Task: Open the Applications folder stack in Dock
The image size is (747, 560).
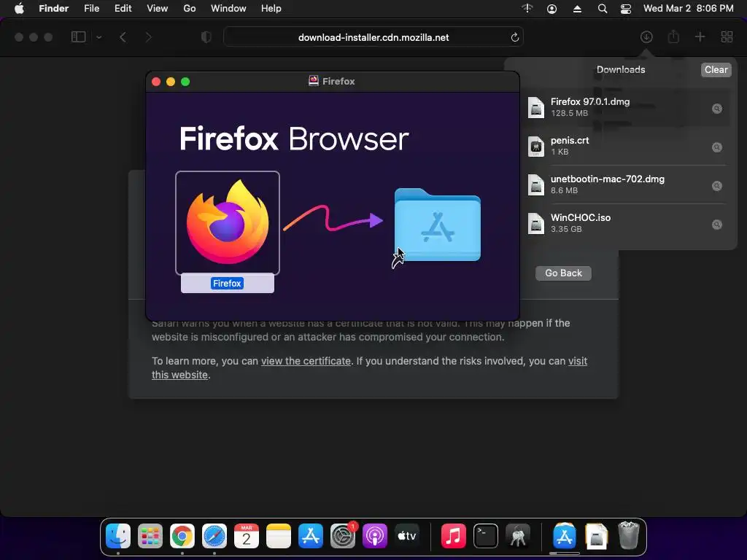Action: click(564, 536)
